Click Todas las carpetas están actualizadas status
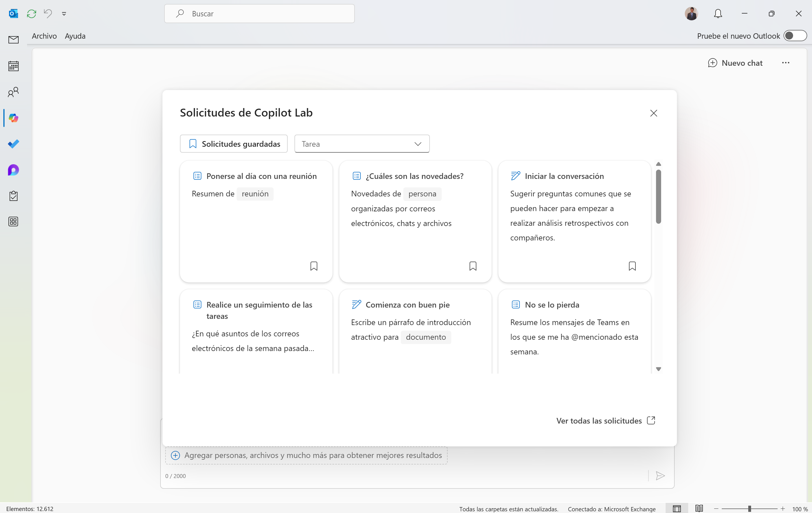 click(x=509, y=509)
